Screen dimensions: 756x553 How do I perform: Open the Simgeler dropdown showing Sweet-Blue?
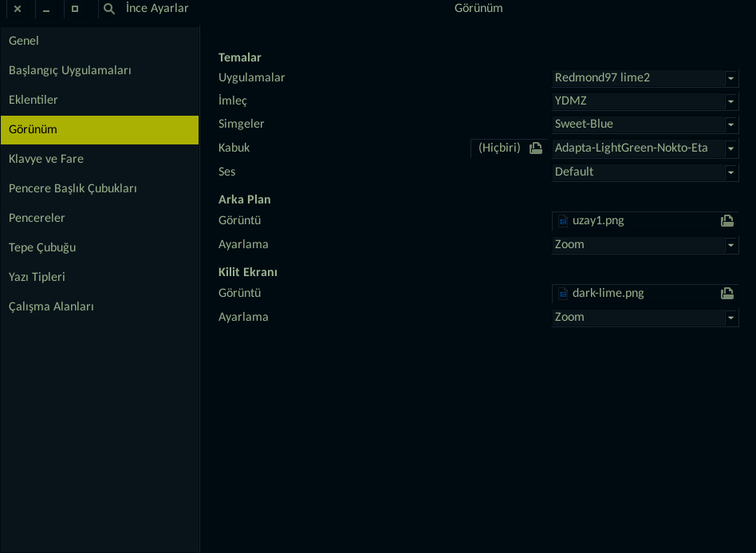[x=645, y=124]
